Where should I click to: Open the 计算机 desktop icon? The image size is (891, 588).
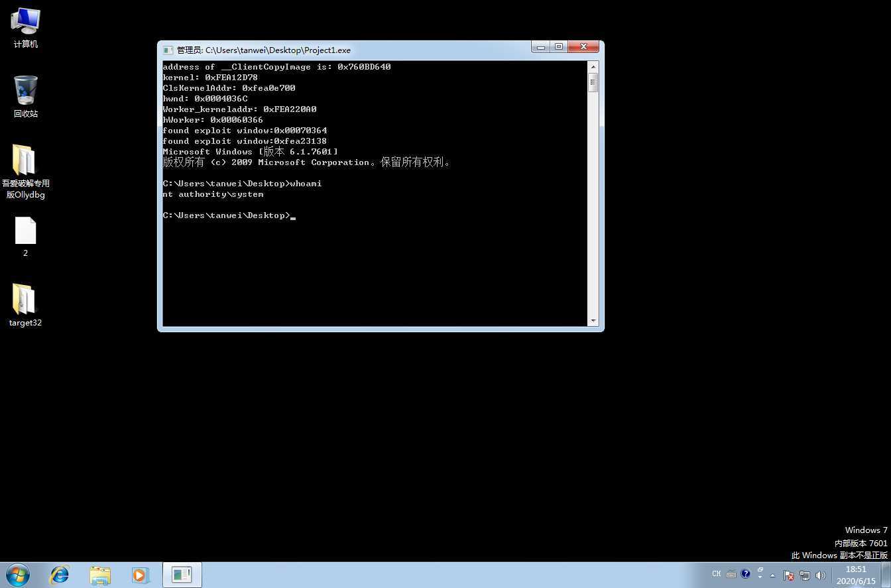(25, 28)
